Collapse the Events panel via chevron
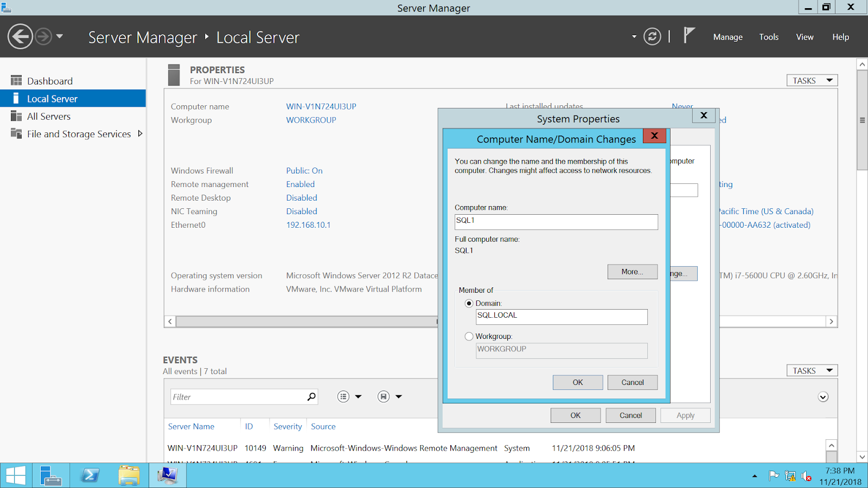Viewport: 868px width, 488px height. [x=823, y=396]
